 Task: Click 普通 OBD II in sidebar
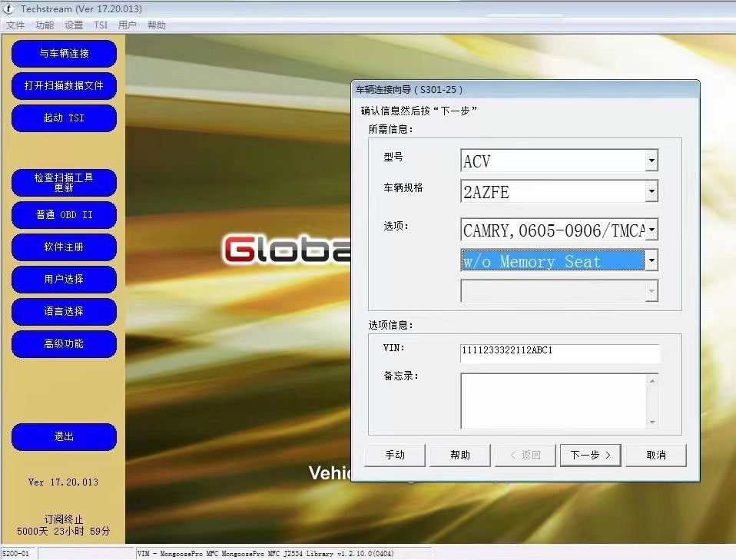[x=64, y=215]
